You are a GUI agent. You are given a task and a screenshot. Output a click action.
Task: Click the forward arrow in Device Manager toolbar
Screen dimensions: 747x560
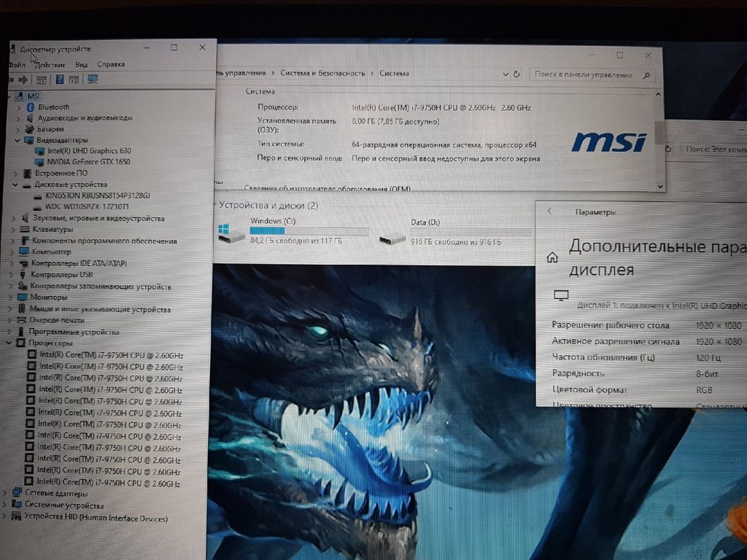pyautogui.click(x=23, y=79)
